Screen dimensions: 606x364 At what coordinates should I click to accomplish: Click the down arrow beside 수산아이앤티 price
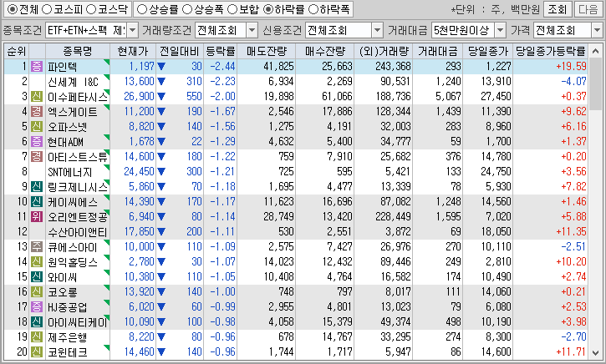coord(161,232)
